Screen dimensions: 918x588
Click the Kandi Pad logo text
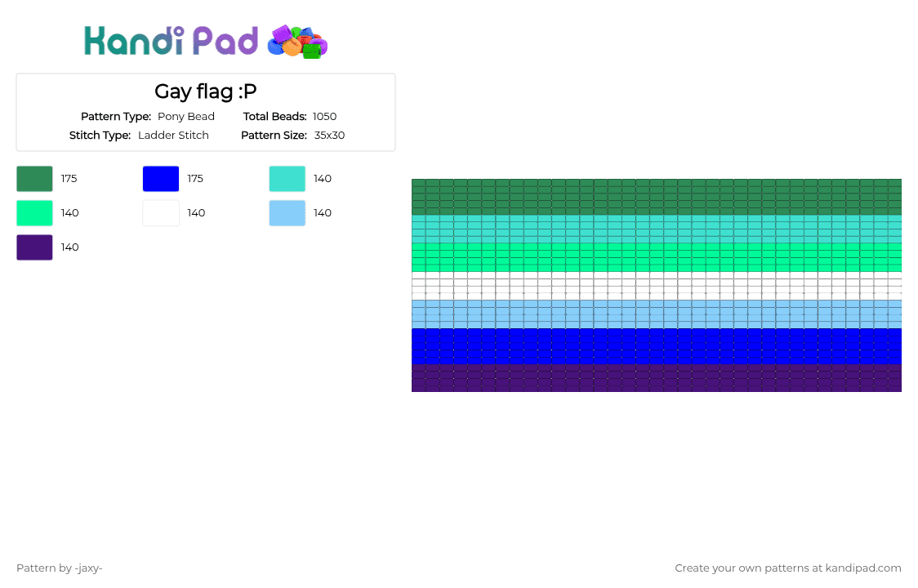coord(171,41)
